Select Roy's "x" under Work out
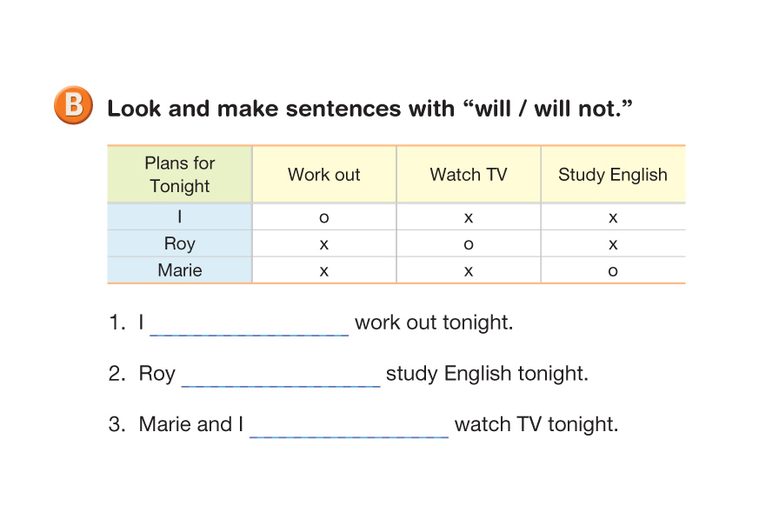 tap(323, 245)
